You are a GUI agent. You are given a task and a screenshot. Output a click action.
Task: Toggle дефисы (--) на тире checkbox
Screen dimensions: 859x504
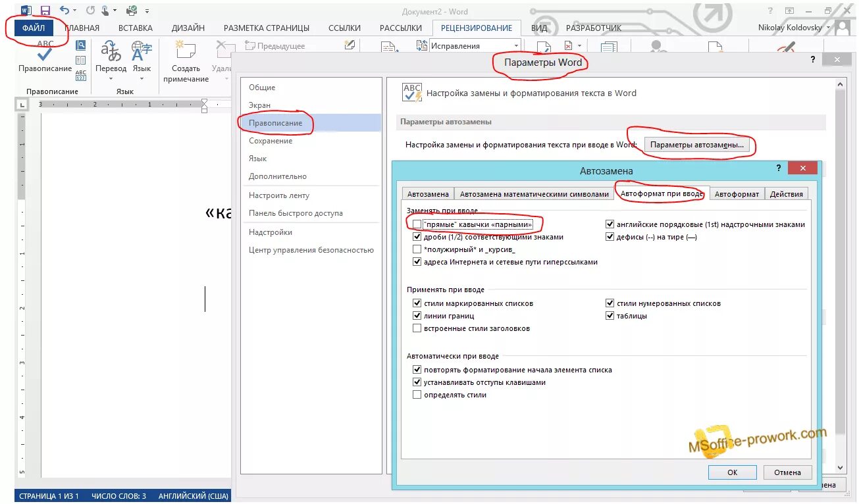coord(610,237)
